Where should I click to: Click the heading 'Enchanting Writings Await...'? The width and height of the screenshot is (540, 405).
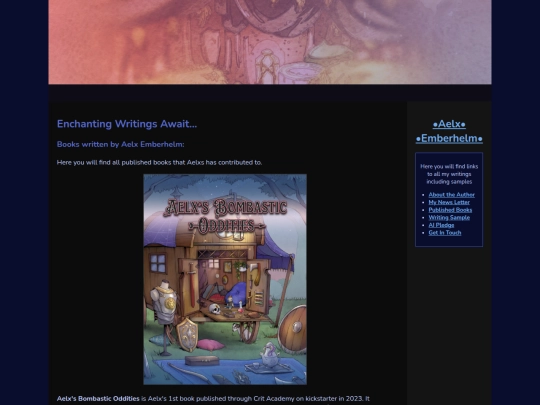127,124
